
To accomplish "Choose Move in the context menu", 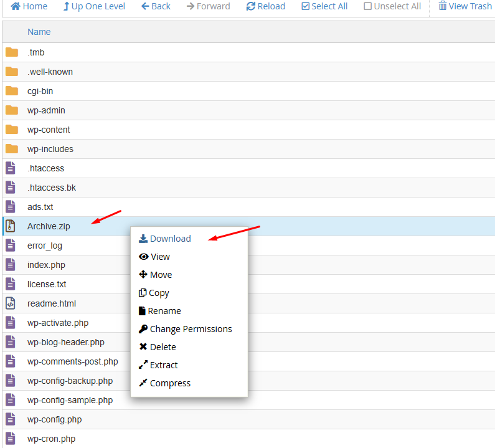I will [155, 275].
